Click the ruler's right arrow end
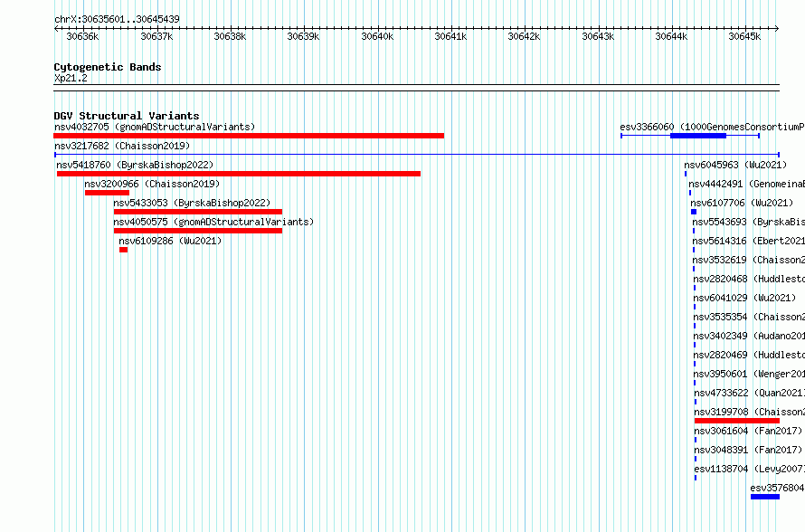The image size is (805, 532). (777, 29)
